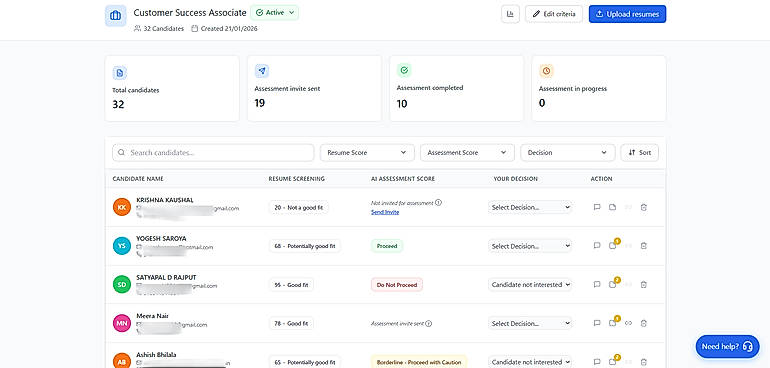
Task: Click the Assessment invite sent card's paper plane icon
Action: click(x=262, y=71)
